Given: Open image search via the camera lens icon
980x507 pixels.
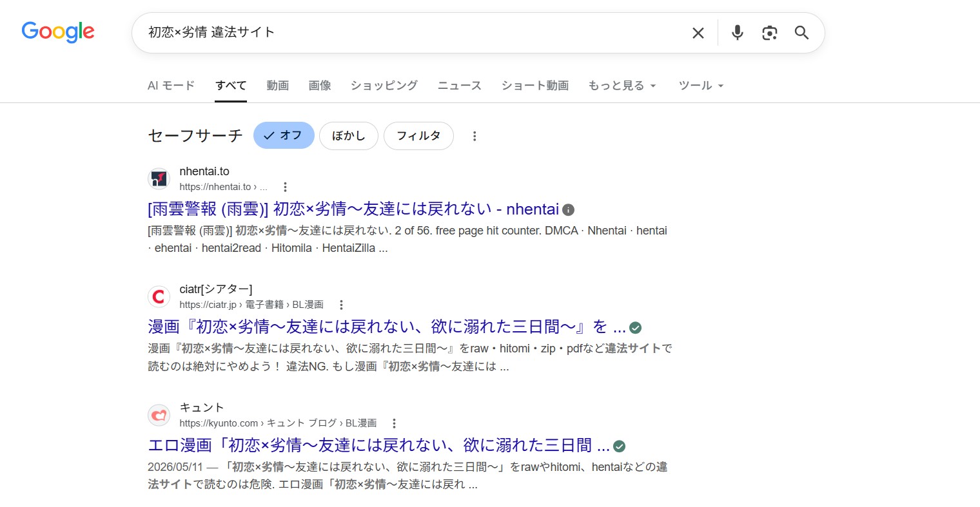Looking at the screenshot, I should (x=769, y=33).
